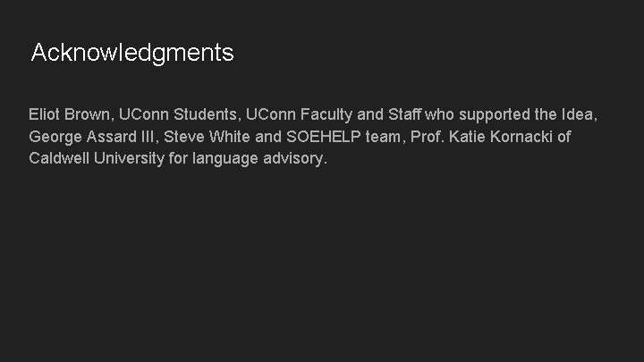
Task: Click the empty dark area below the text
Action: tap(322, 268)
